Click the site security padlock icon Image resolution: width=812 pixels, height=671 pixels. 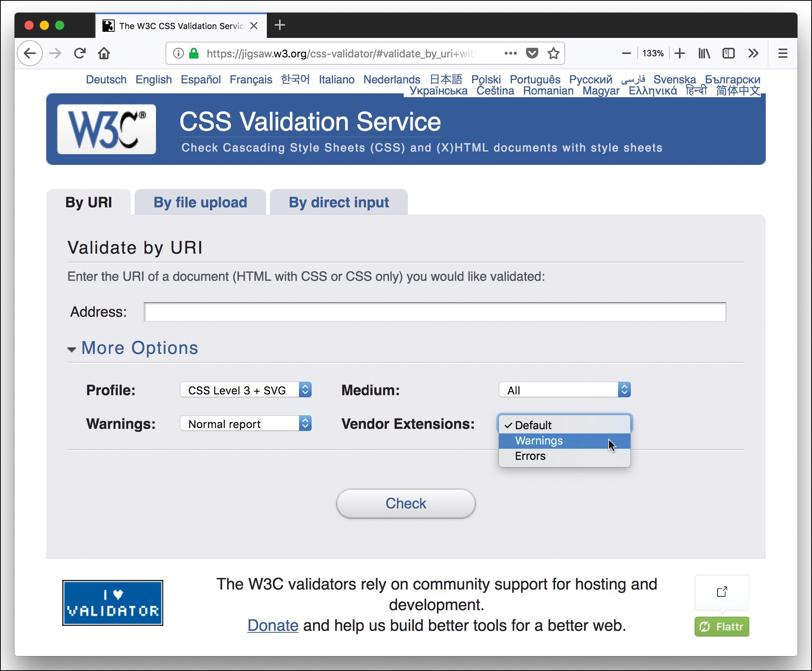click(x=193, y=53)
